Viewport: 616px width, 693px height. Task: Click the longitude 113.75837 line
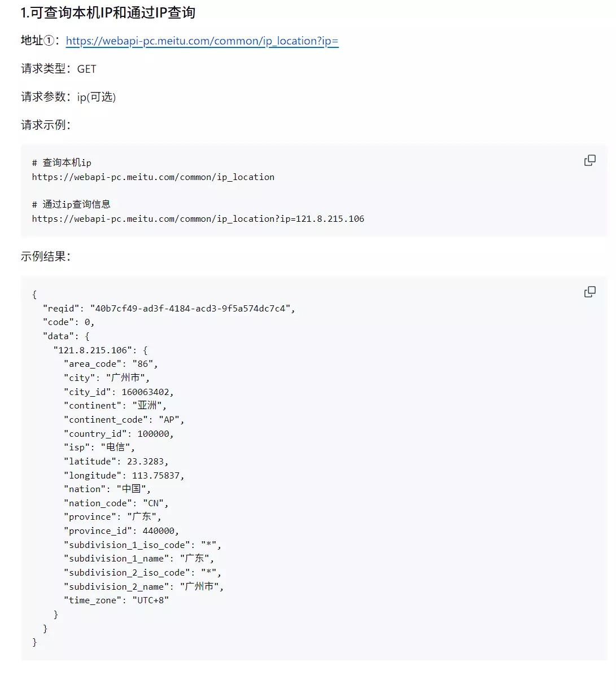[124, 475]
